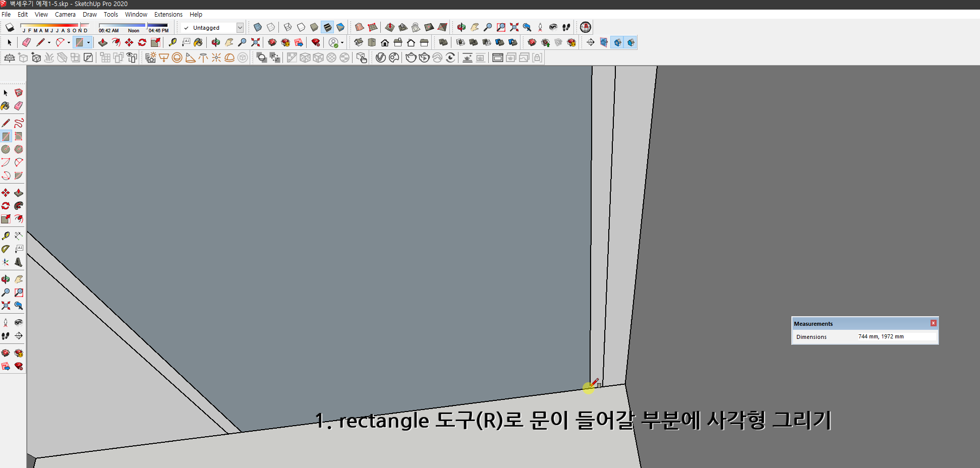Open the V-Ray Asset Editor
This screenshot has height=468, width=980.
point(381,58)
